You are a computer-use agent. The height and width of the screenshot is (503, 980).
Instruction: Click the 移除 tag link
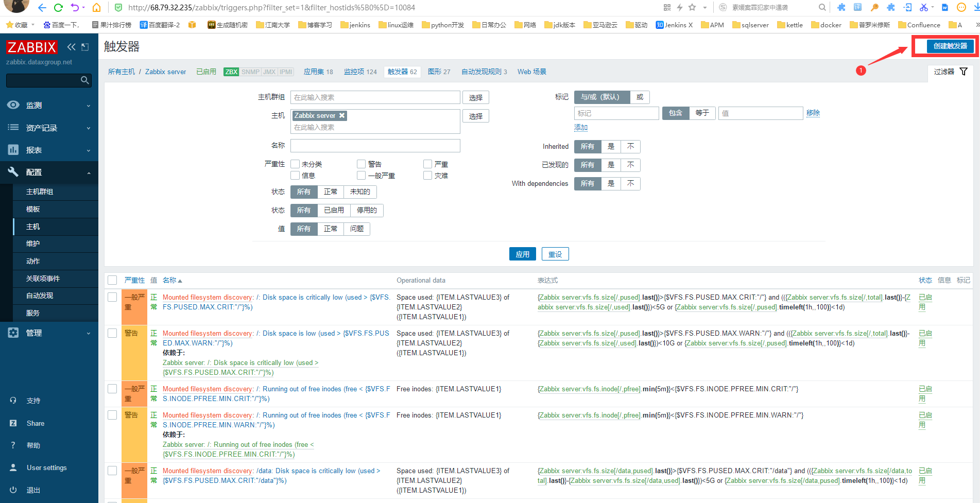(813, 113)
